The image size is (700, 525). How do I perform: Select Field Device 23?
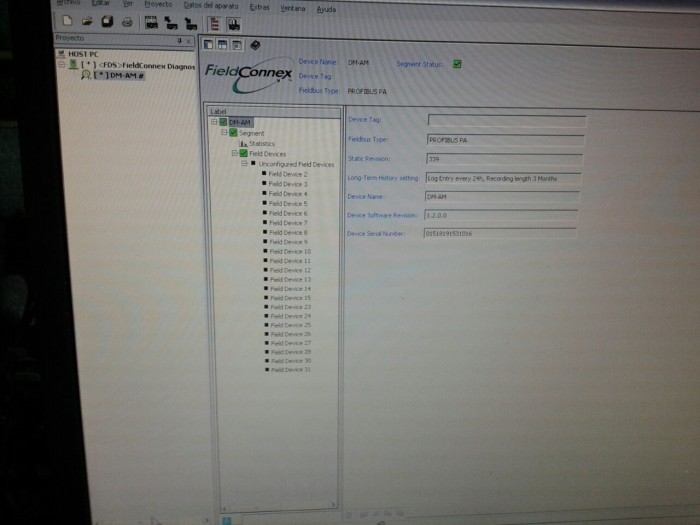click(291, 307)
